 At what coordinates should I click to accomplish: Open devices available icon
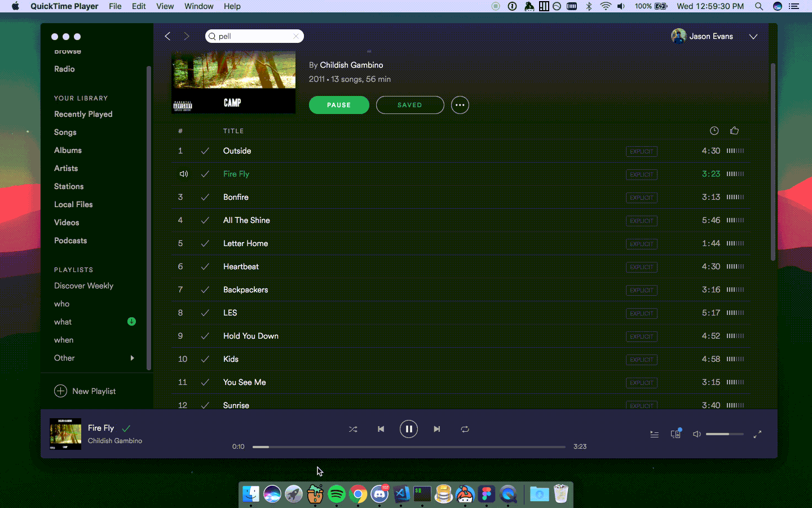click(x=676, y=433)
